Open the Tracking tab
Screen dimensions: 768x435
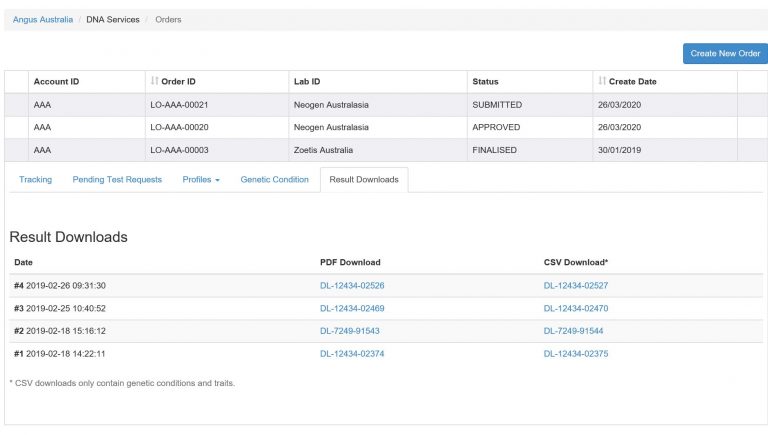(x=35, y=180)
